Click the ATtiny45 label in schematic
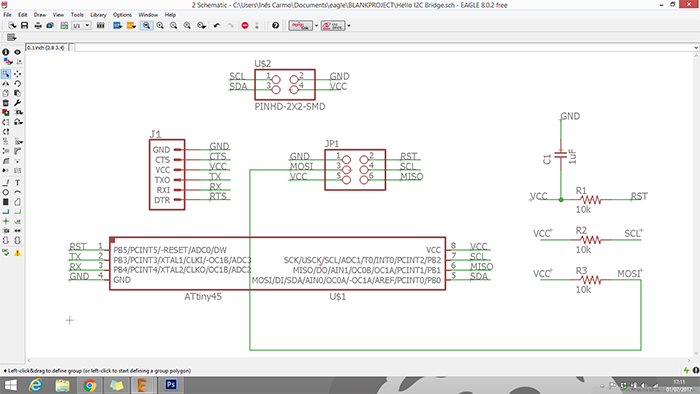 (203, 297)
